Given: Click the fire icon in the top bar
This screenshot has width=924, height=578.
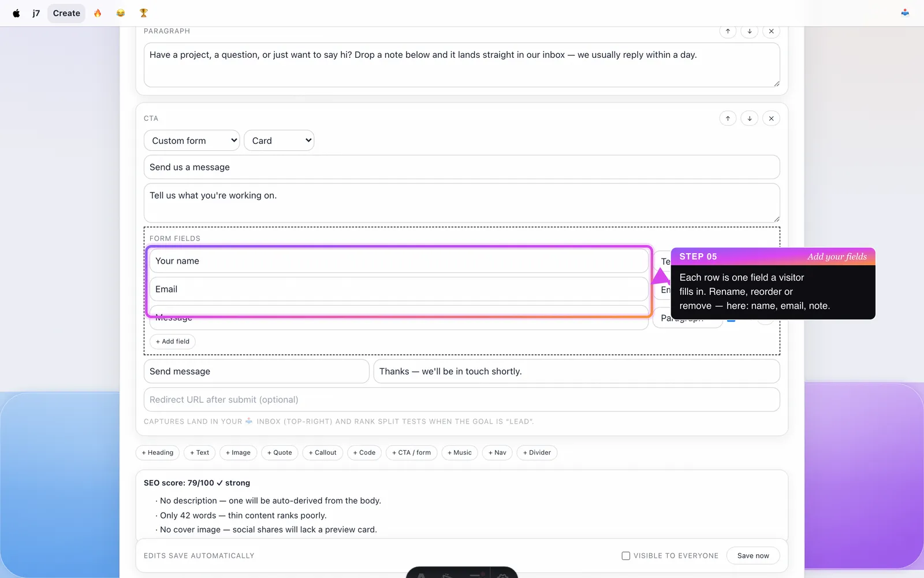Looking at the screenshot, I should coord(98,13).
